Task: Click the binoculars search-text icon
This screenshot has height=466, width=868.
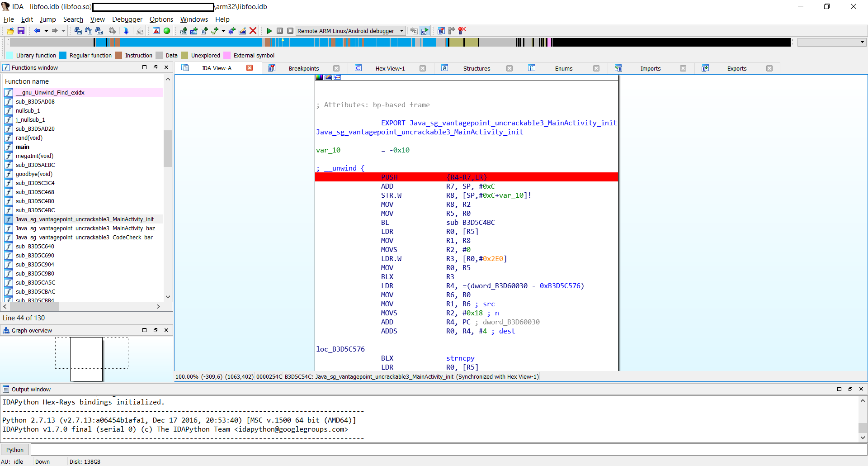Action: click(89, 31)
